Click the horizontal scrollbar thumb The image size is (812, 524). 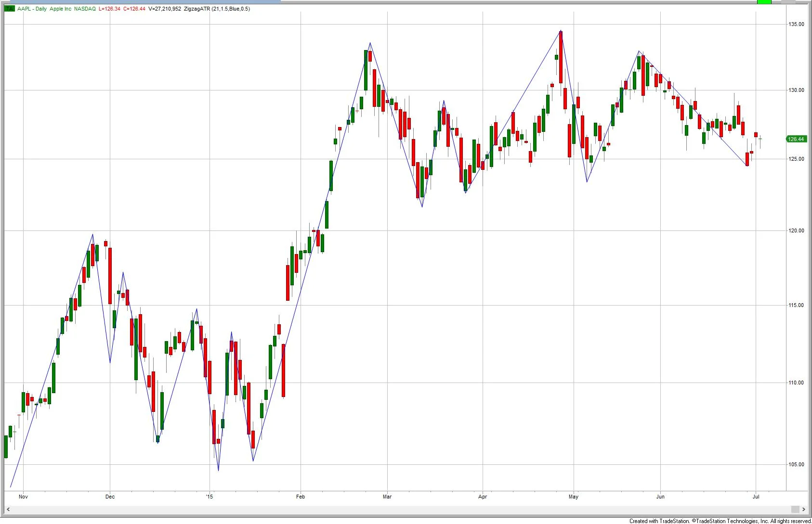click(795, 509)
